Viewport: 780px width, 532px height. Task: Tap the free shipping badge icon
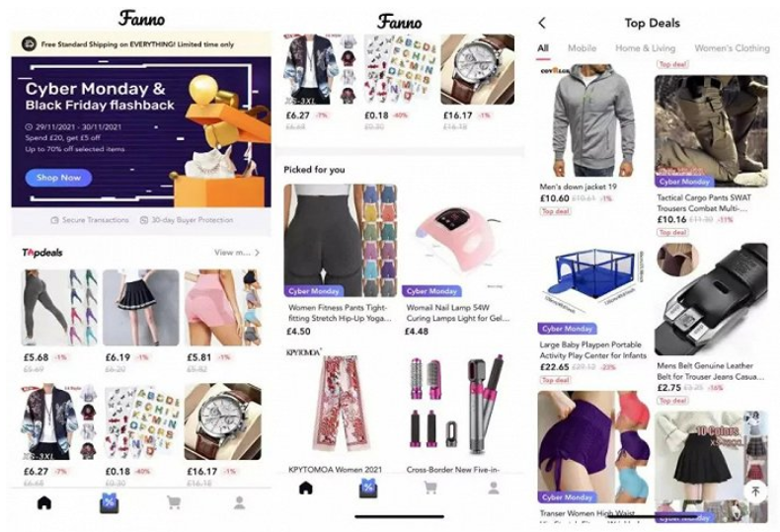pos(29,44)
